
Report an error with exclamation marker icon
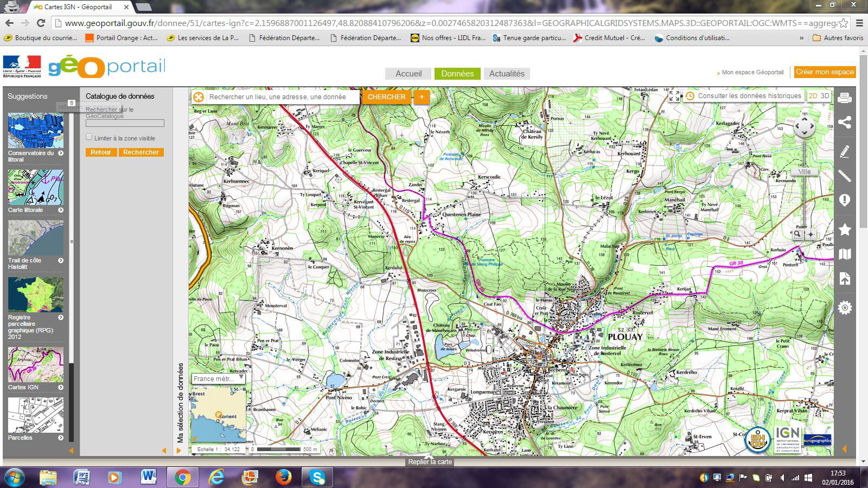tap(845, 201)
